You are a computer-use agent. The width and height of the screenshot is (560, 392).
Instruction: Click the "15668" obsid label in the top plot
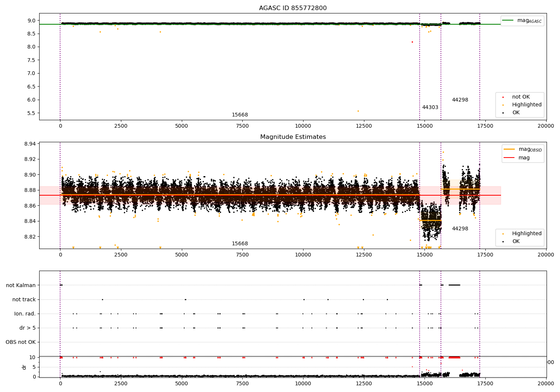[x=240, y=115]
